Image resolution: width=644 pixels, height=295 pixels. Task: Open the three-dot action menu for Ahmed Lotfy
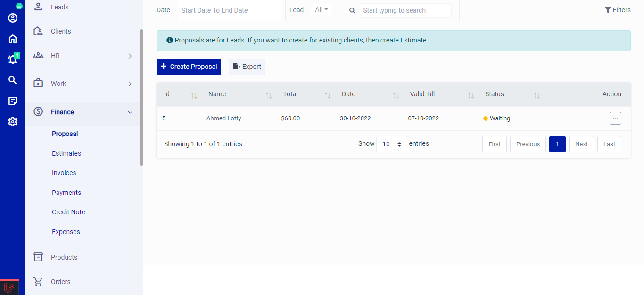pyautogui.click(x=615, y=118)
